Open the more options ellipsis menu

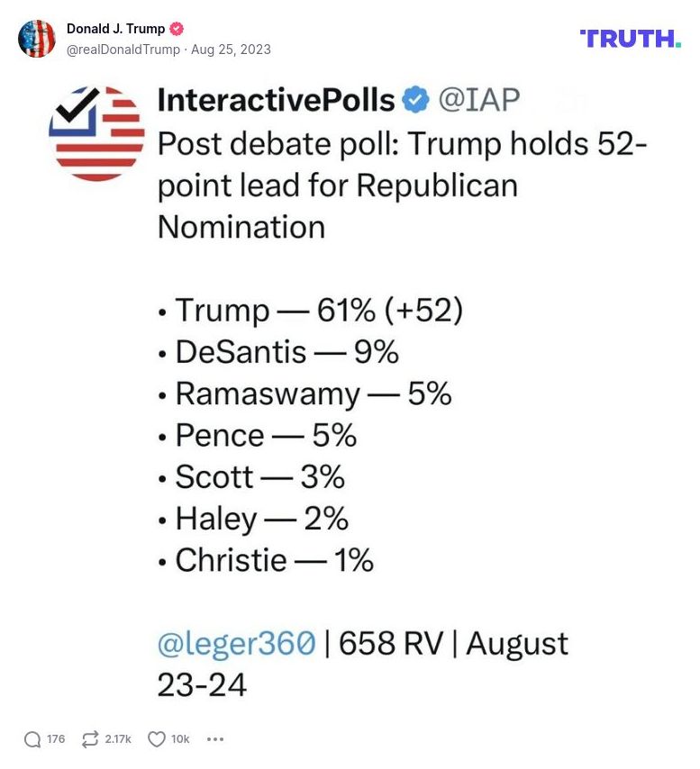point(214,738)
